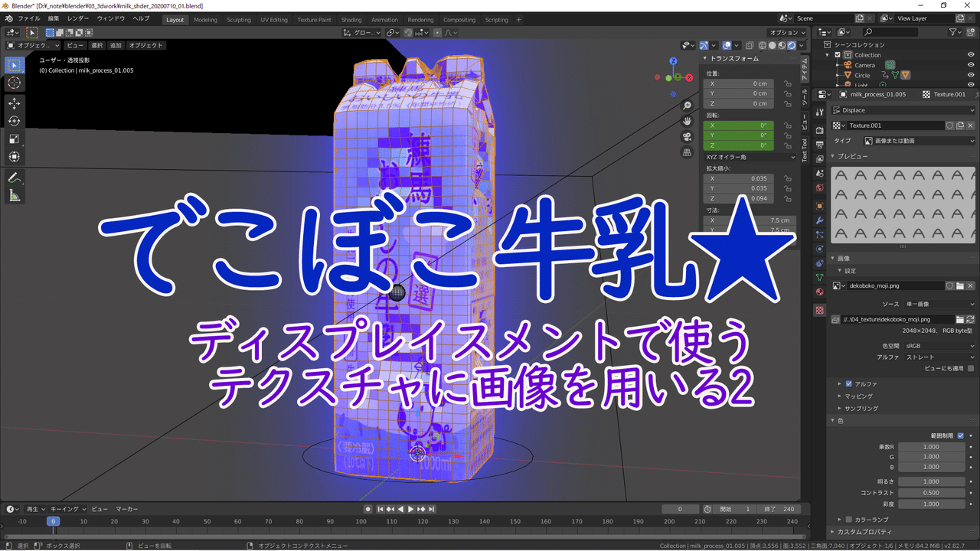Viewport: 980px width, 551px height.
Task: Click the end frame 240 field
Action: point(779,509)
